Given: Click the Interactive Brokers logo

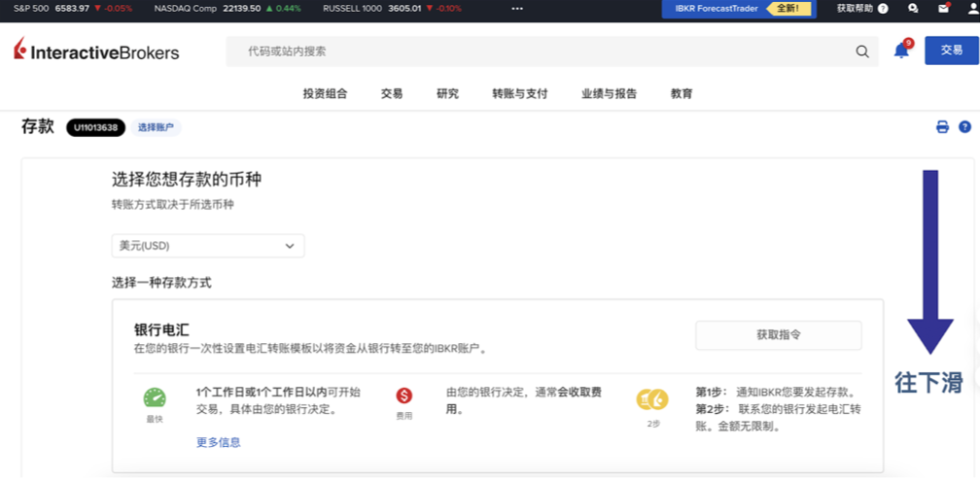Looking at the screenshot, I should tap(97, 52).
